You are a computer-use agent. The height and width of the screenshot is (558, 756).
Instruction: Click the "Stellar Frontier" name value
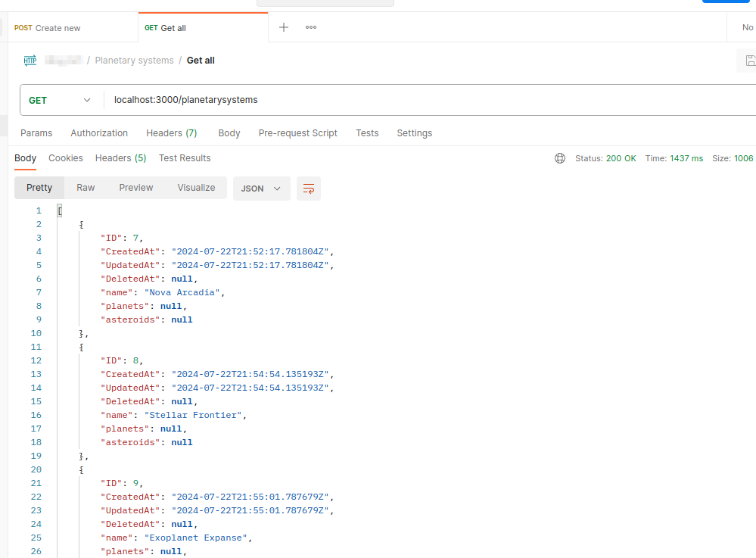coord(193,415)
